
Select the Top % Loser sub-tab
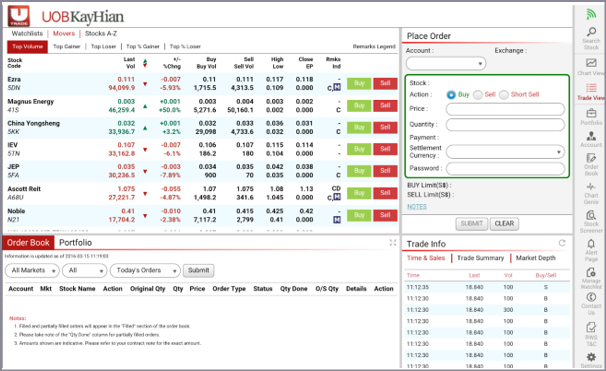pyautogui.click(x=185, y=47)
